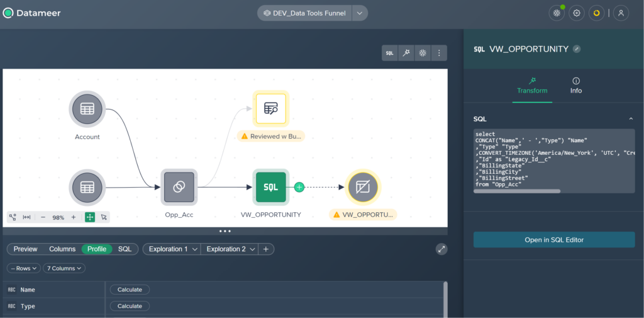Open the Info tab
Screen dimensions: 644x318
(576, 86)
